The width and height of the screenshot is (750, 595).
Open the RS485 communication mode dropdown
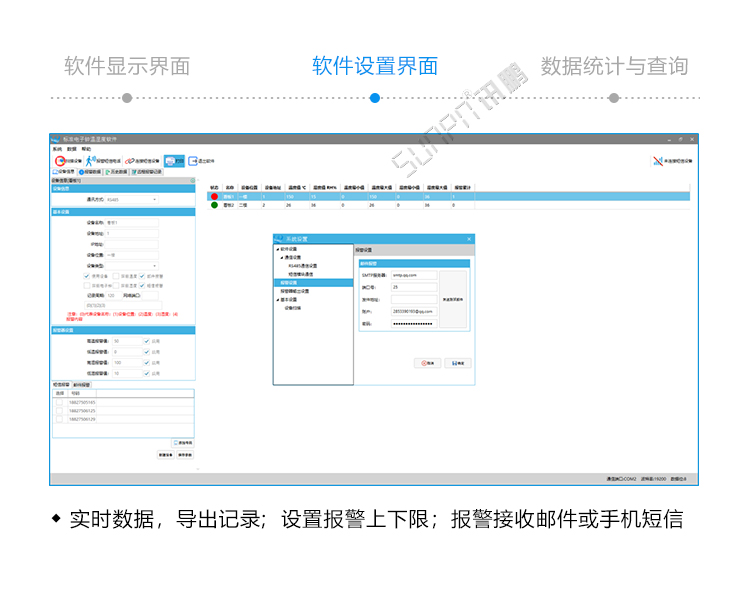click(154, 200)
